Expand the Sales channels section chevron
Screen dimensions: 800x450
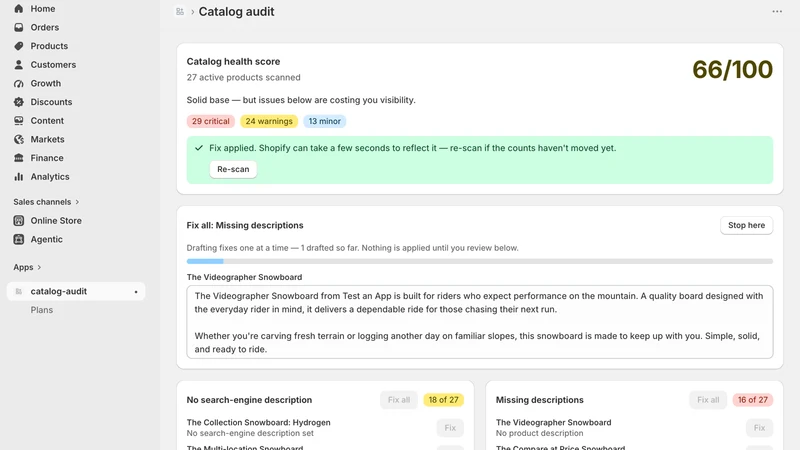[78, 202]
